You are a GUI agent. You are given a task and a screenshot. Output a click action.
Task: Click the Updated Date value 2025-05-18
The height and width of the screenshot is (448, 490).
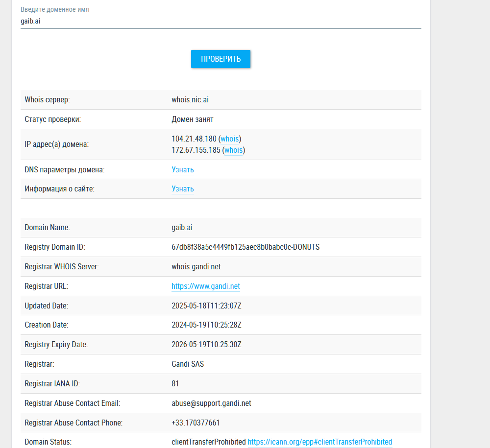206,306
